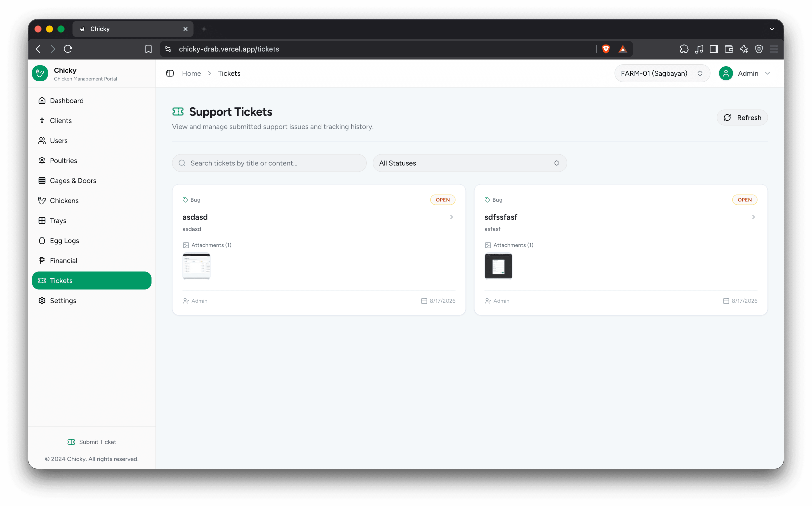Click the address bar URL chicky-drab.vercel.app/tickets

click(x=229, y=49)
